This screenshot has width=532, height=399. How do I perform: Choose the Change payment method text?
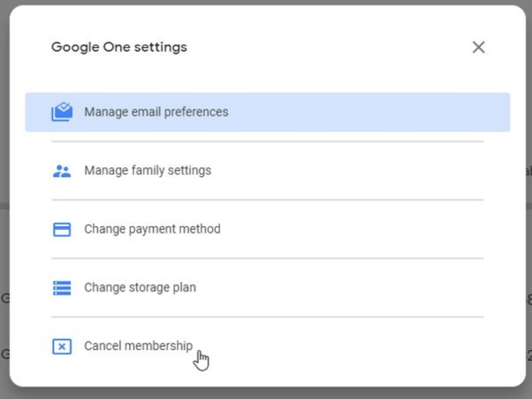click(x=152, y=229)
